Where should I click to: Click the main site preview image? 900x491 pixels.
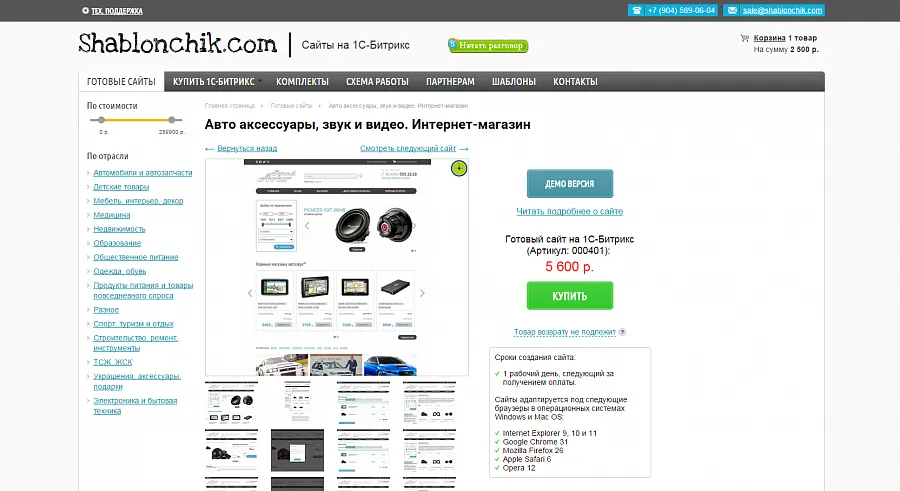click(337, 267)
